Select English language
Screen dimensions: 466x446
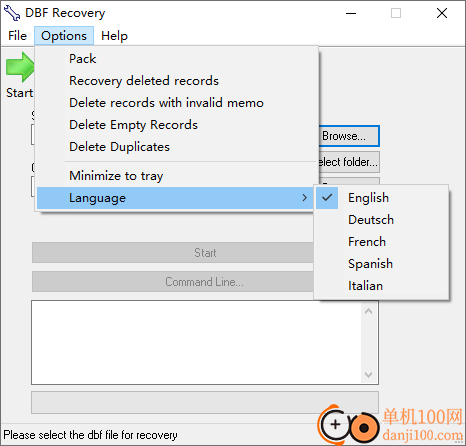[382, 198]
